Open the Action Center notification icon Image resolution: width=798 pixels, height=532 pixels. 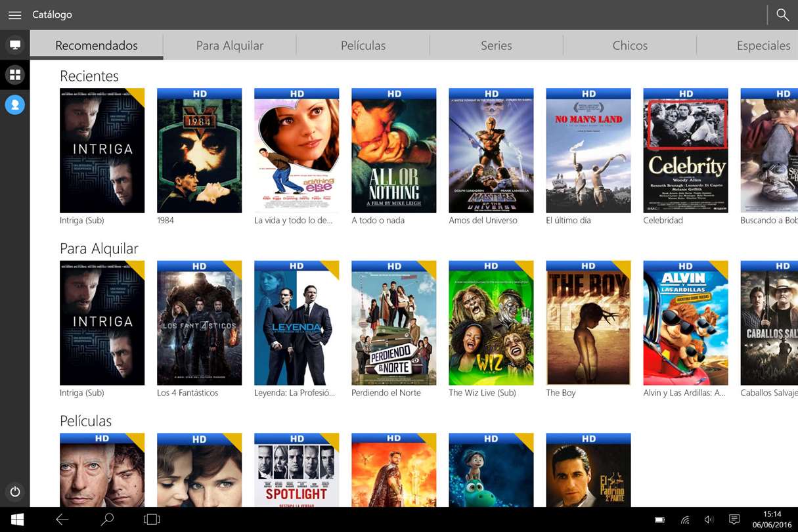pos(734,520)
